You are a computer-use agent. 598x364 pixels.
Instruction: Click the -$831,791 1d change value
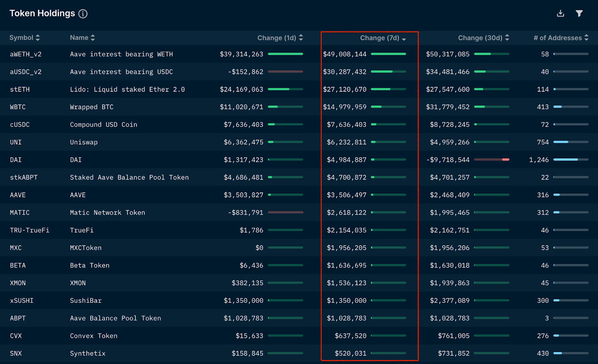tap(246, 212)
